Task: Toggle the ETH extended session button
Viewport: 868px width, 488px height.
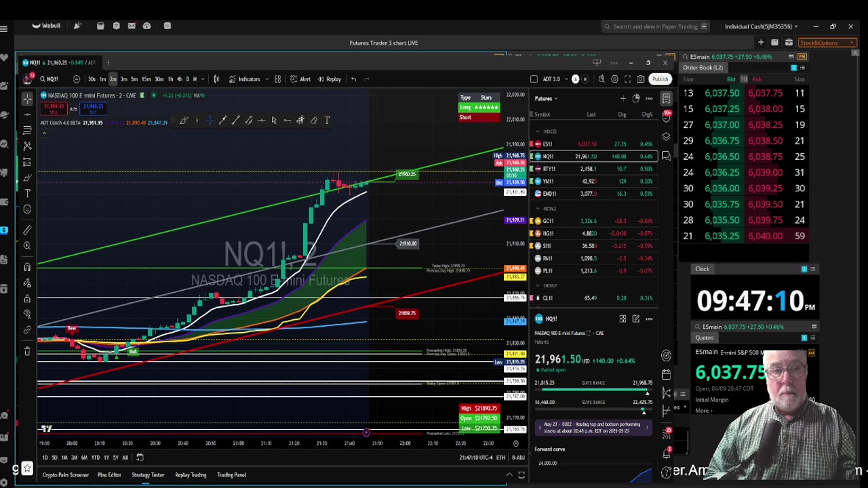Action: (500, 457)
